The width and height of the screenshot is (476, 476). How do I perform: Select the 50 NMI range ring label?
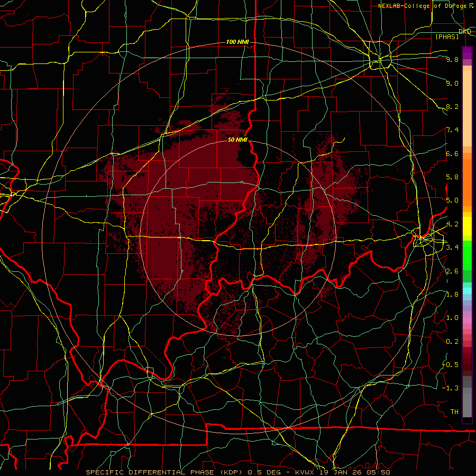click(237, 140)
